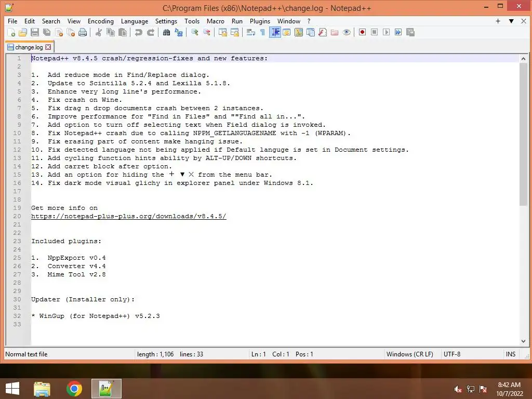
Task: Toggle word wrap in toolbar
Action: tap(251, 32)
